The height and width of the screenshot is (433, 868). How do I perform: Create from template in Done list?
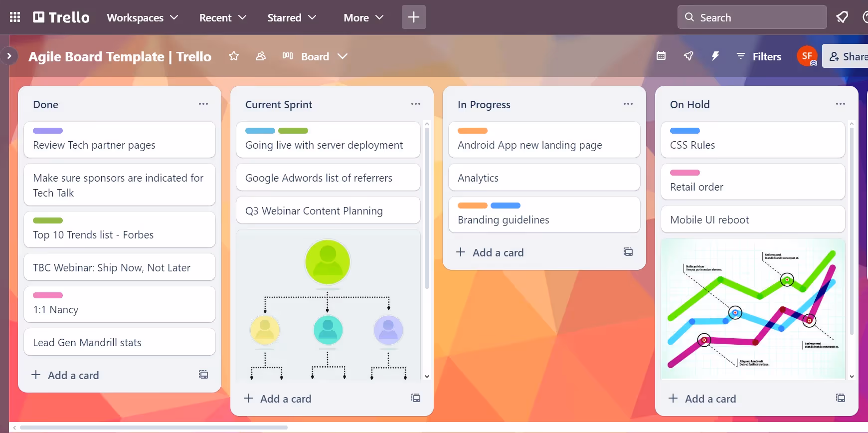coord(203,375)
